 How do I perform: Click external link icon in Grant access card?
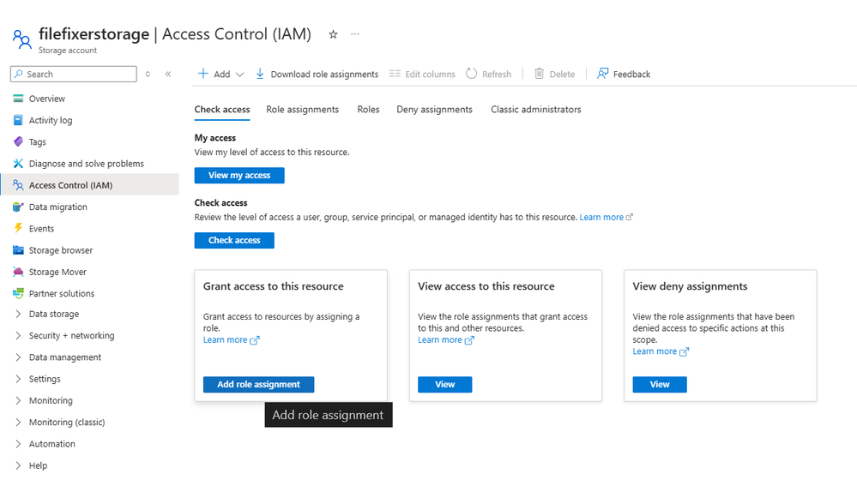pyautogui.click(x=254, y=340)
